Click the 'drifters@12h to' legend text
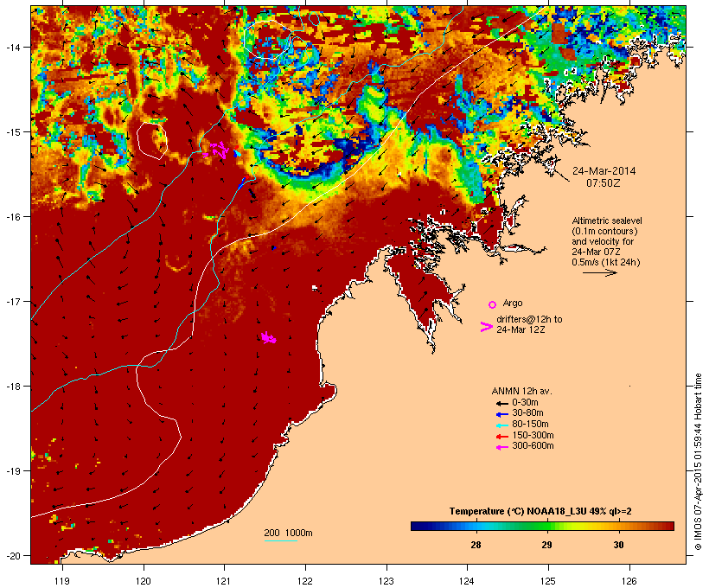 [x=529, y=319]
